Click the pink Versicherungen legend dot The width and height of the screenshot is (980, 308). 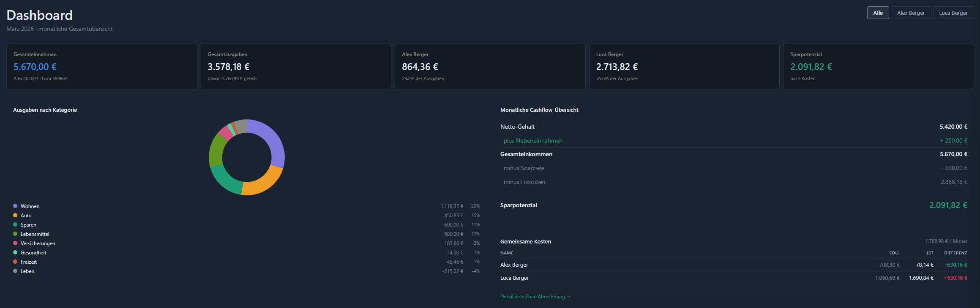tap(15, 243)
